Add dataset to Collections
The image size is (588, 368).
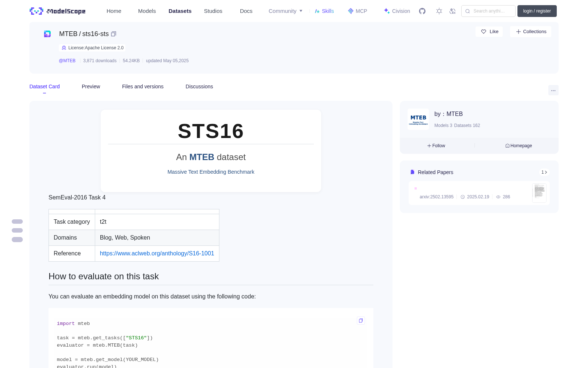click(531, 32)
